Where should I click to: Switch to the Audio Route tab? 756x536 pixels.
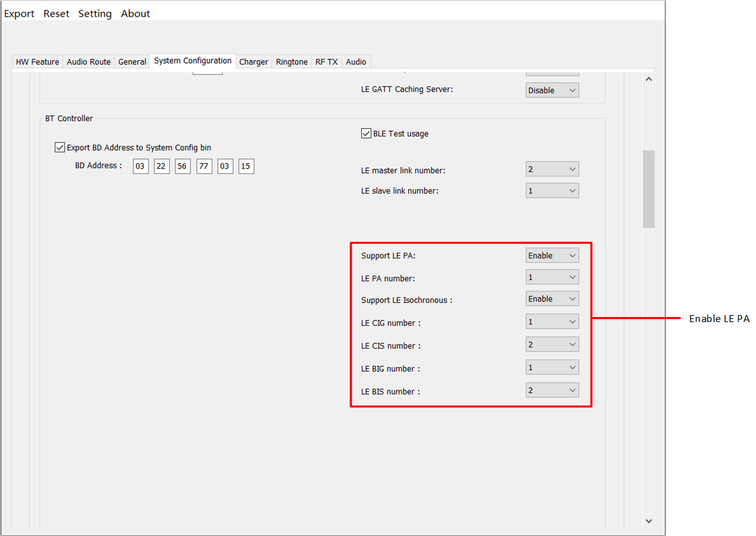[89, 62]
